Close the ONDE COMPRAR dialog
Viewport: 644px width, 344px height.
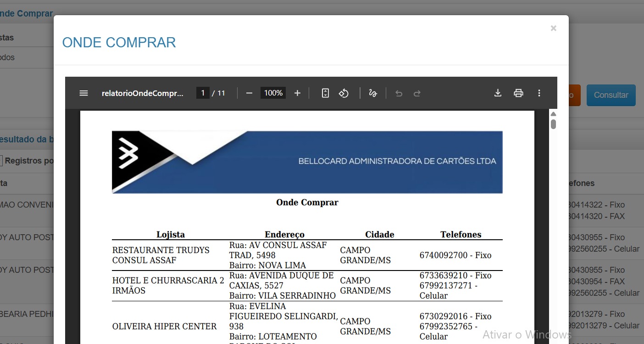tap(553, 28)
